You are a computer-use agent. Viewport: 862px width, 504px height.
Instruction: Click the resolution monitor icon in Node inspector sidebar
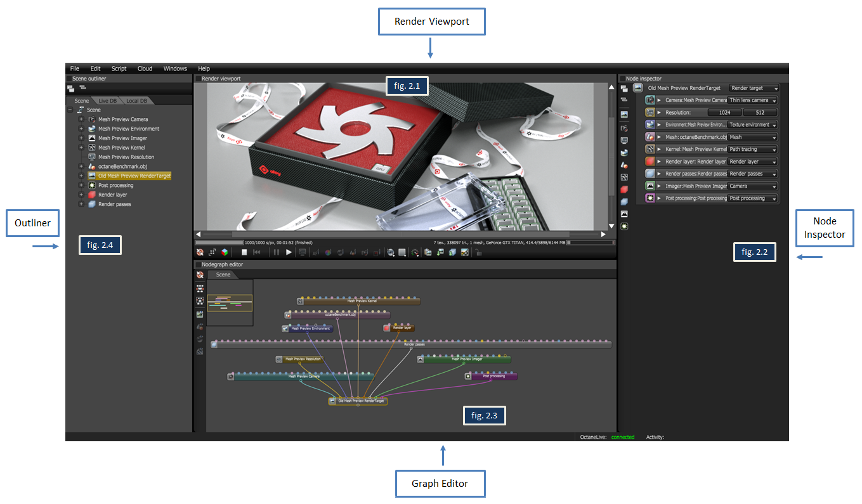coord(624,139)
